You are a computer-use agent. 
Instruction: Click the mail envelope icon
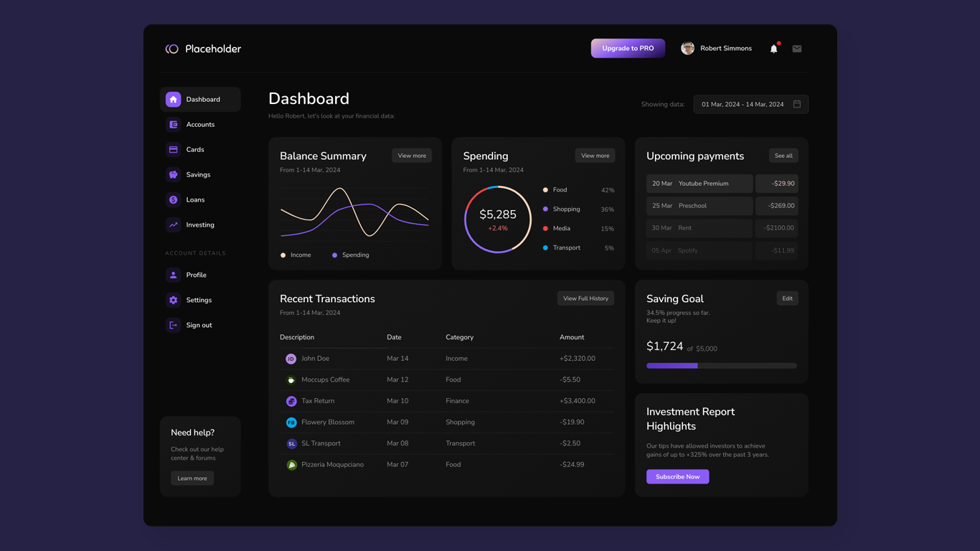[796, 48]
